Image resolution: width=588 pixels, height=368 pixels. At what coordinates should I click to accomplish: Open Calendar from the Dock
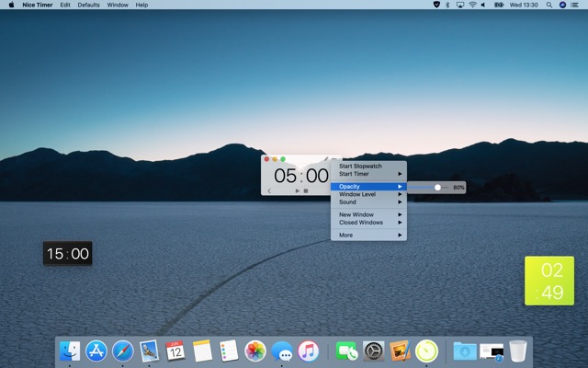(175, 351)
